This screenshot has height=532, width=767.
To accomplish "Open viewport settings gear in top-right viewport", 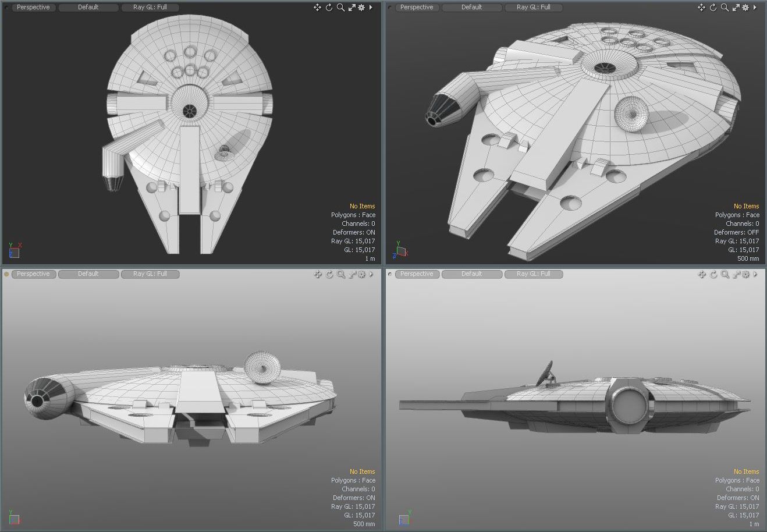I will point(745,8).
